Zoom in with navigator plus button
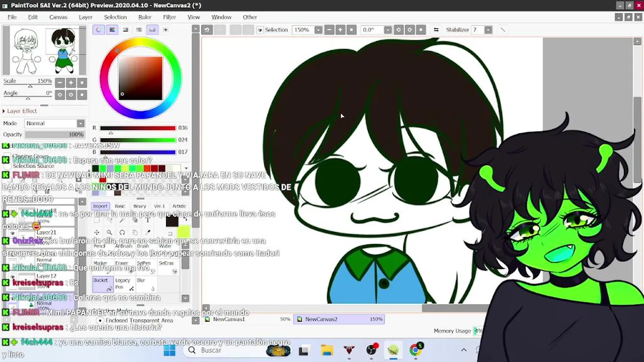Image resolution: width=644 pixels, height=362 pixels. coord(71,82)
